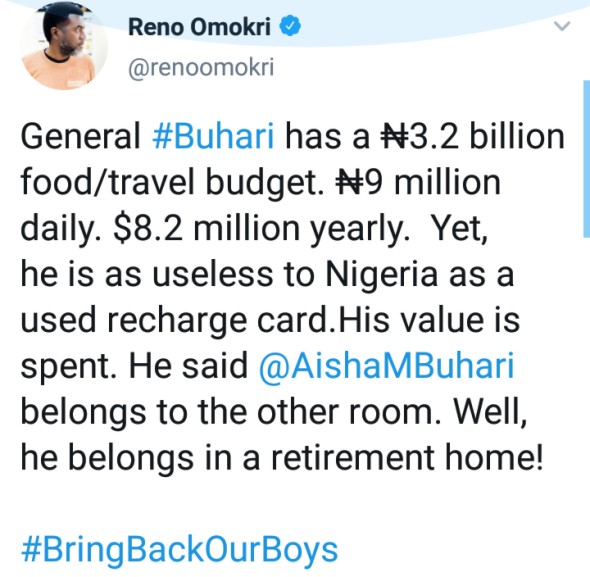Click the blue scrollbar on right edge
The image size is (590, 577).
(586, 158)
